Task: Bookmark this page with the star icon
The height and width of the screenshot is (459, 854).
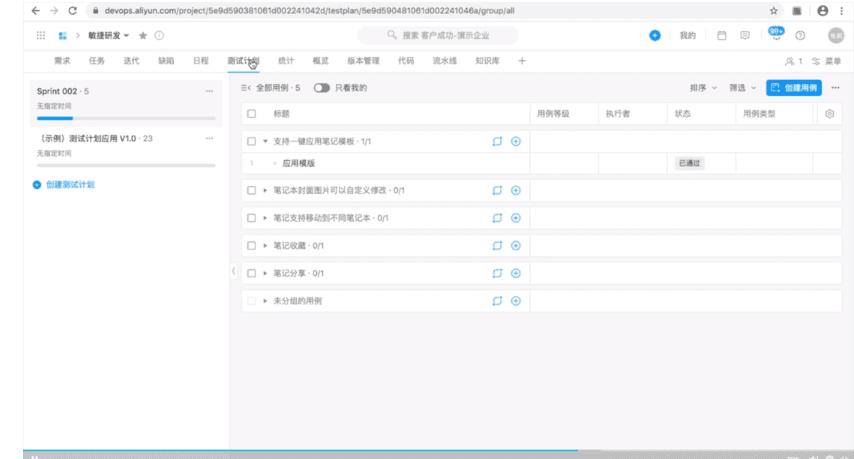Action: [x=773, y=11]
